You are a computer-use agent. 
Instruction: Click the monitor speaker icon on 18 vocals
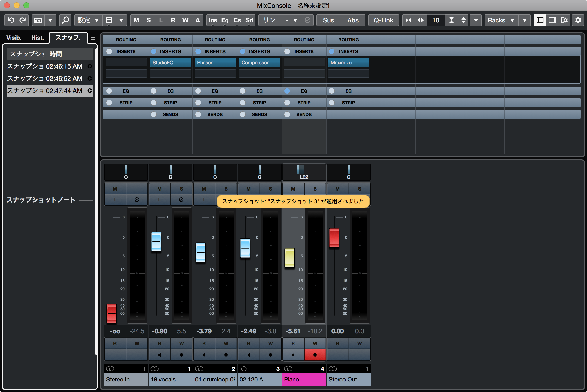[160, 355]
